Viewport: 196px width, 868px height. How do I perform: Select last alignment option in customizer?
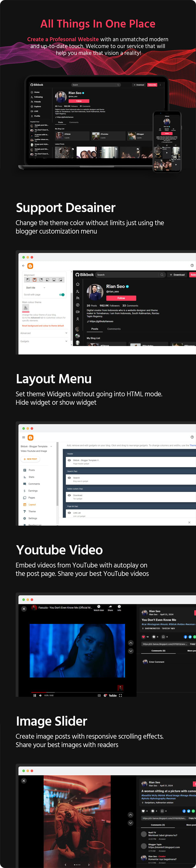[x=60, y=280]
